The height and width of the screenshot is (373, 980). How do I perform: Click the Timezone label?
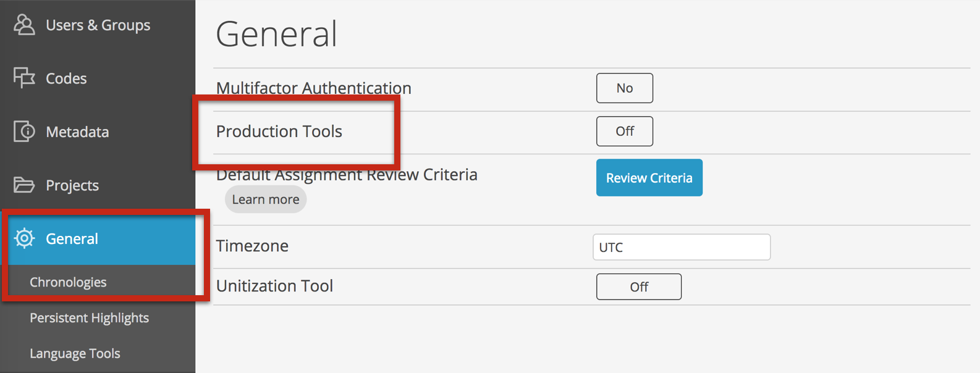click(252, 246)
